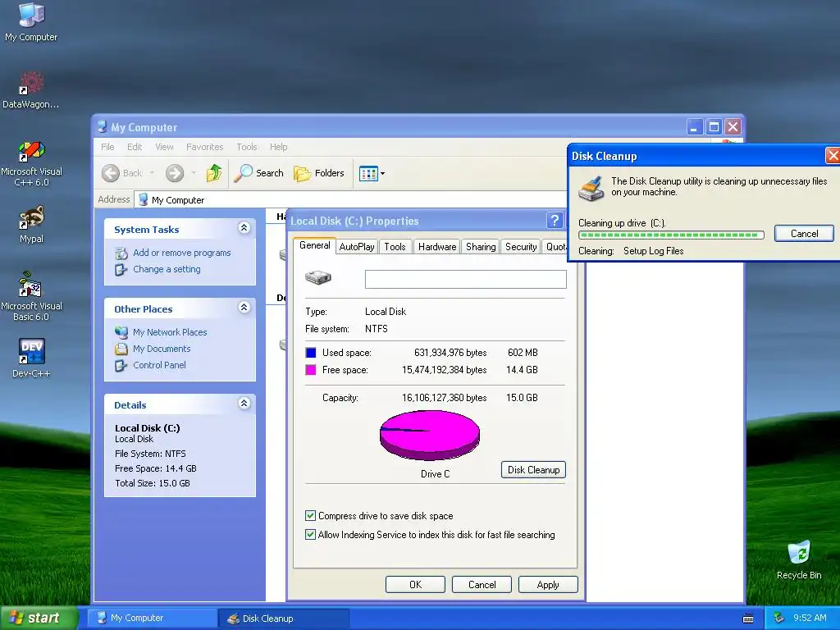Click the keyboard tray icon
Viewport: 840px width, 630px height.
pos(748,619)
